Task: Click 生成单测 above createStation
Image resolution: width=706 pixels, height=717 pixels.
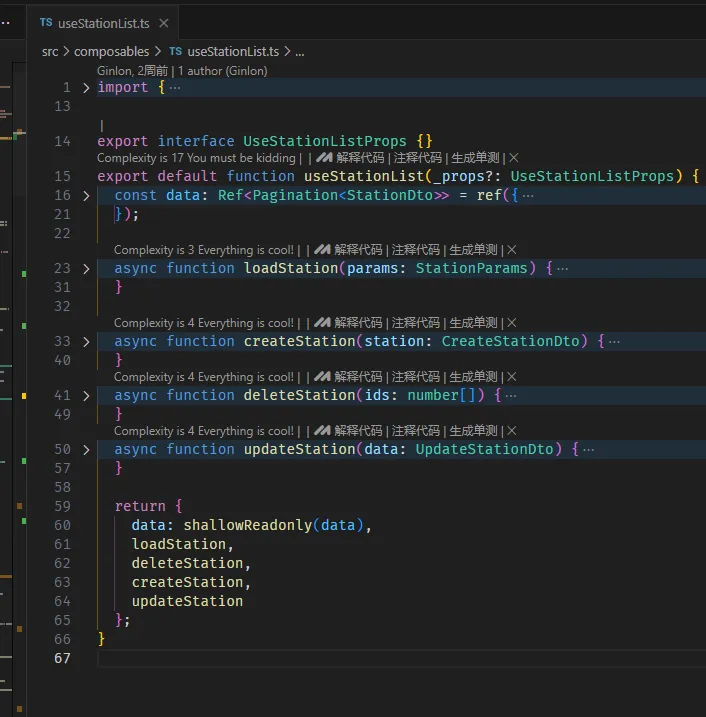Action: 473,323
